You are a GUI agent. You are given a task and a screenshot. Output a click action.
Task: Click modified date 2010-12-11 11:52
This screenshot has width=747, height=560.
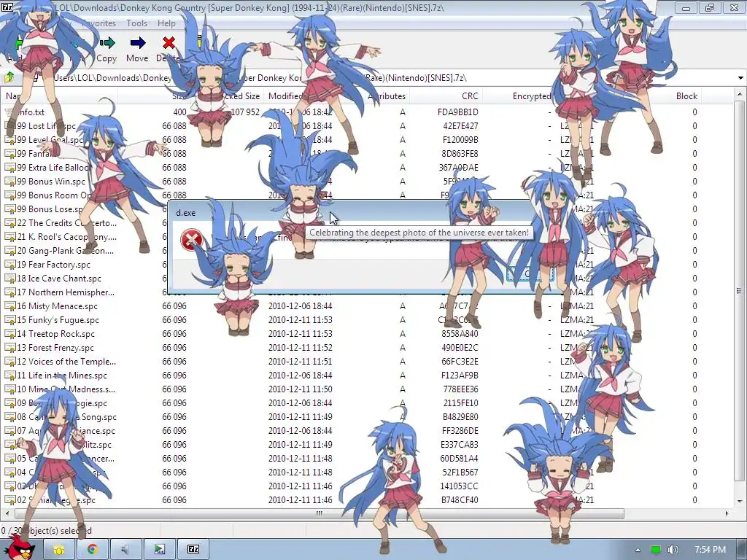(300, 347)
